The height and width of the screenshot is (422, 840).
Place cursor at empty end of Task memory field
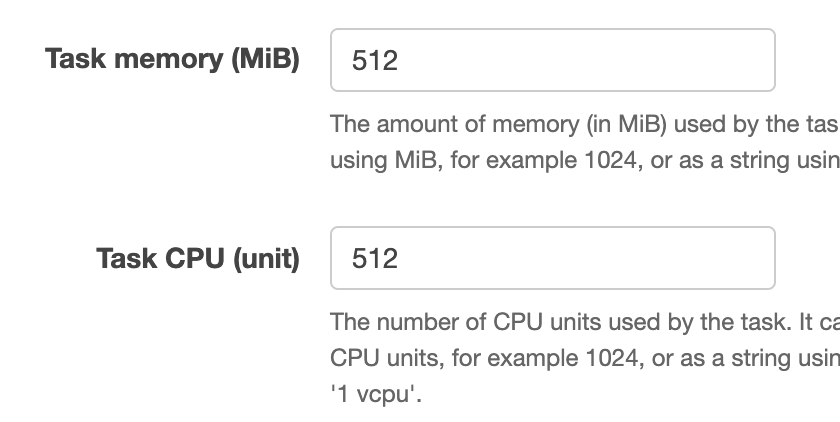pos(589,60)
